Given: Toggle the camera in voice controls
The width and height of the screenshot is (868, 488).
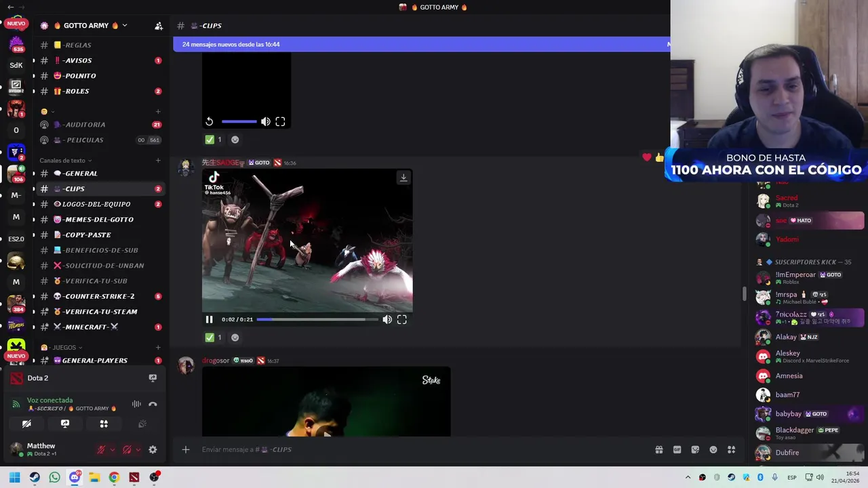Looking at the screenshot, I should [26, 424].
